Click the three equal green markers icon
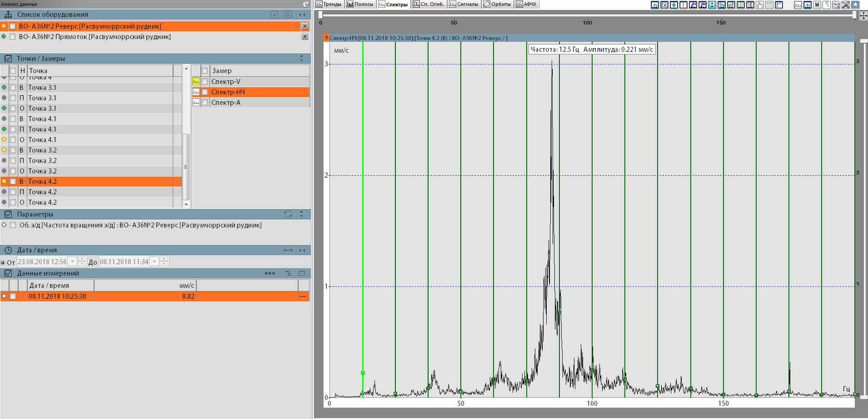This screenshot has height=419, width=868. pos(722,5)
